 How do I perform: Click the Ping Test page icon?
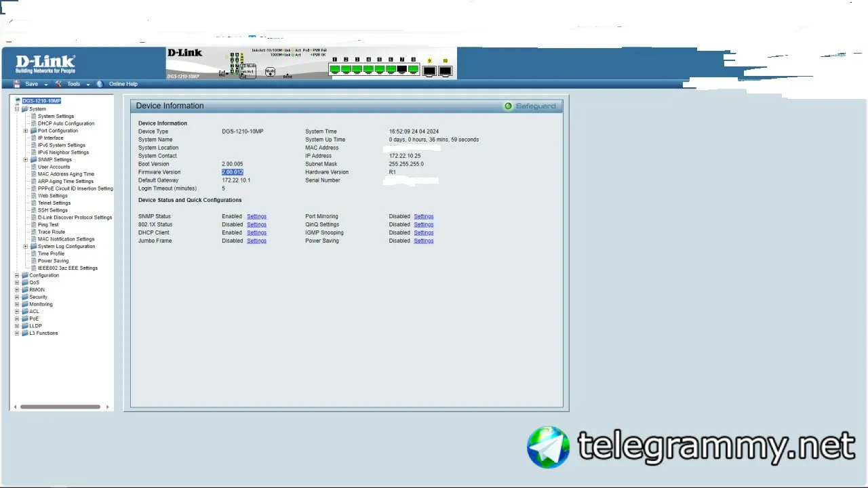coord(33,224)
